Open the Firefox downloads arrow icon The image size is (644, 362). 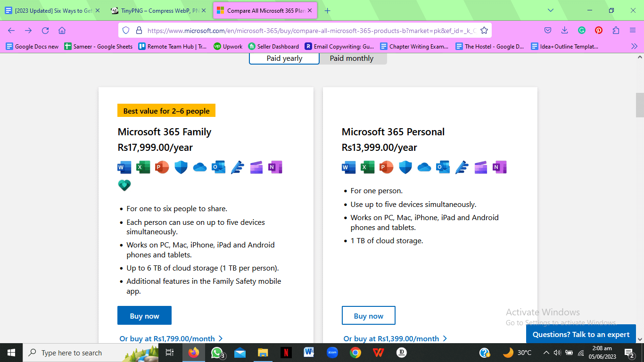pos(564,31)
